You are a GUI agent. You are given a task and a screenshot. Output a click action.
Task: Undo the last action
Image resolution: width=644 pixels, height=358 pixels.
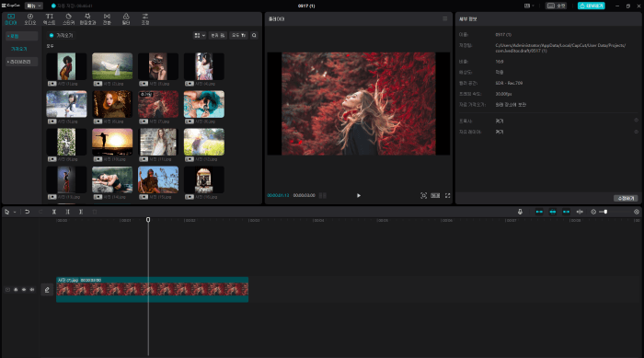click(x=27, y=212)
